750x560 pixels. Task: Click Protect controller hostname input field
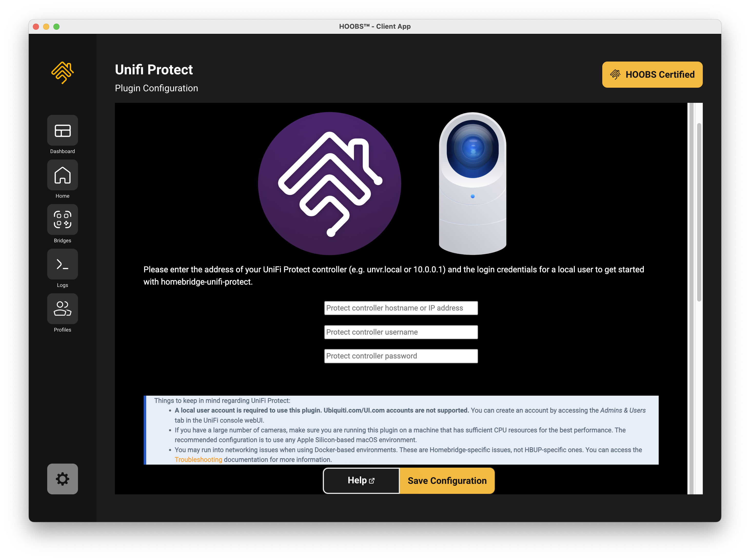tap(401, 308)
